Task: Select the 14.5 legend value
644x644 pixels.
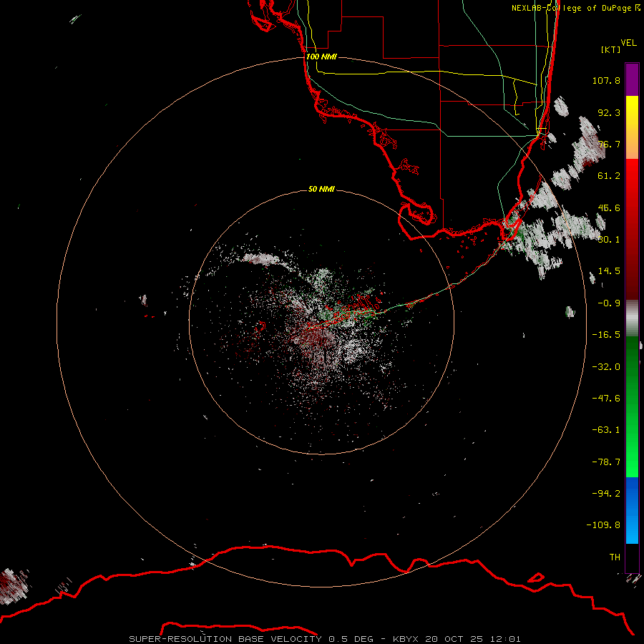Action: (609, 271)
